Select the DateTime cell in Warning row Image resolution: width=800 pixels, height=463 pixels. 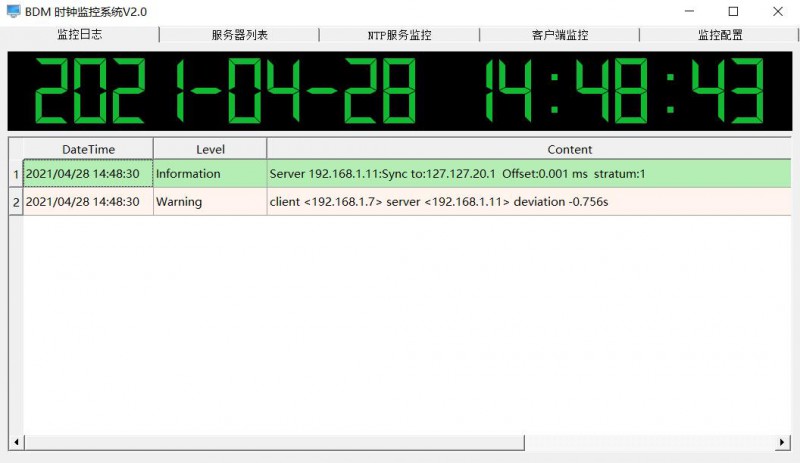(x=88, y=202)
